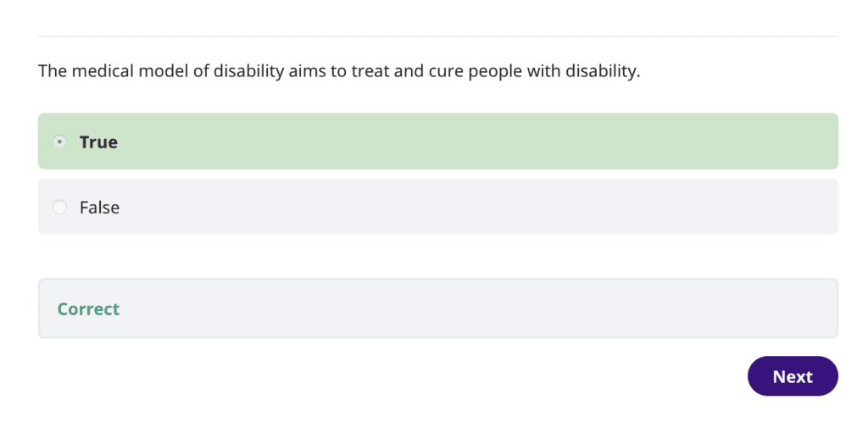Click the white 'Next' label text
This screenshot has width=868, height=422.
793,376
